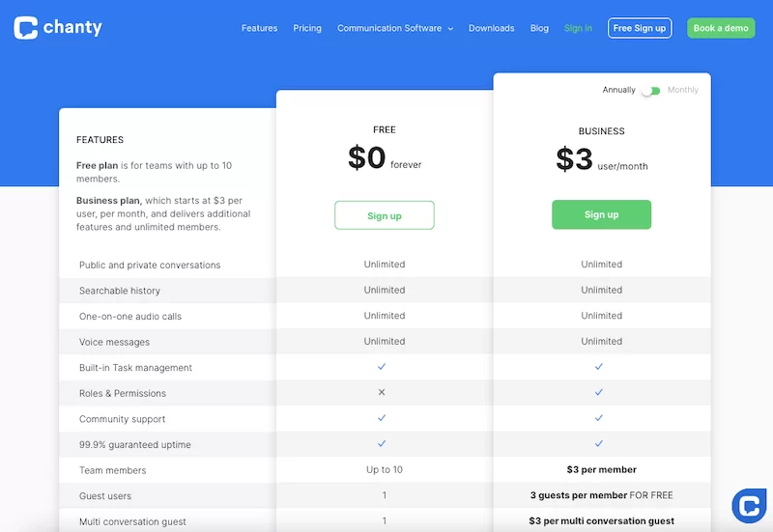
Task: Click Free checkmark for 99.9% guaranteed uptime
Action: [x=382, y=443]
